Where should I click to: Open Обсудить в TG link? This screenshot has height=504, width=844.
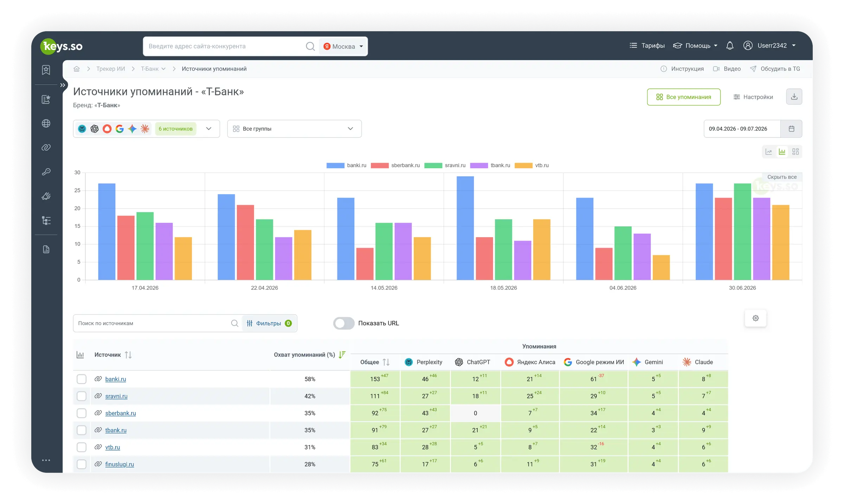pos(775,69)
